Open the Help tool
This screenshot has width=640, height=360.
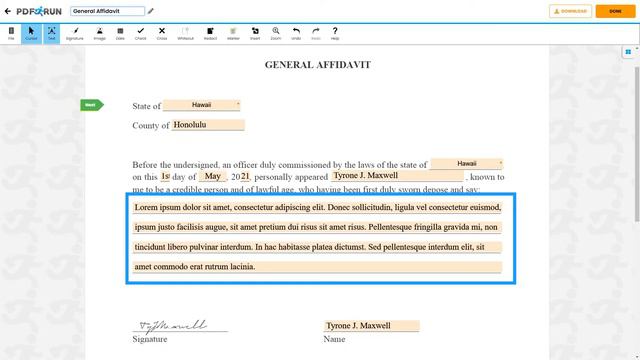335,33
